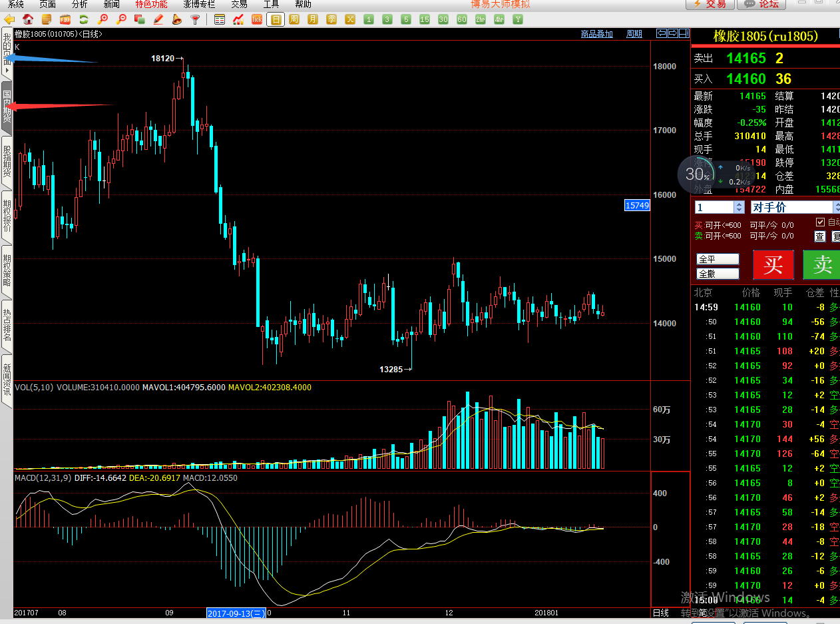Viewport: 840px width, 624px height.
Task: Open the red pencil drawing tool
Action: coord(158,19)
